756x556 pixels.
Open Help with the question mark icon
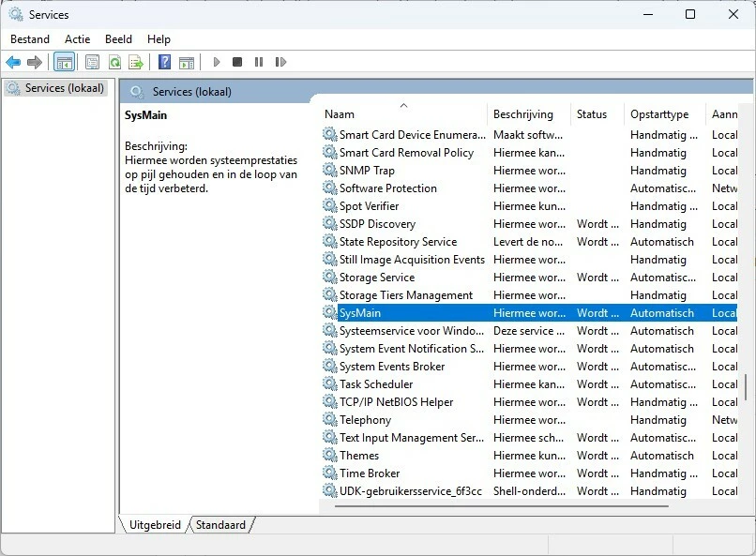pyautogui.click(x=164, y=63)
